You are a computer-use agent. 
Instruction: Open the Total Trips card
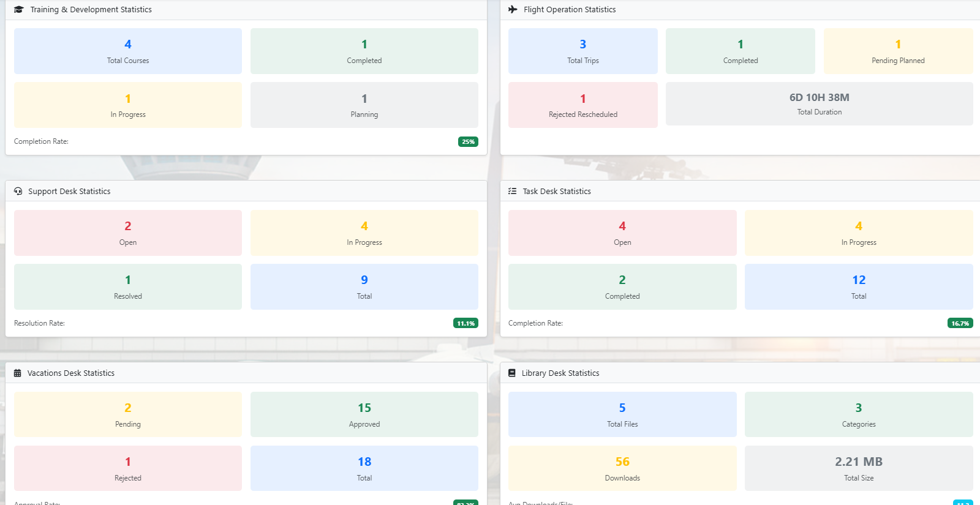click(x=582, y=51)
